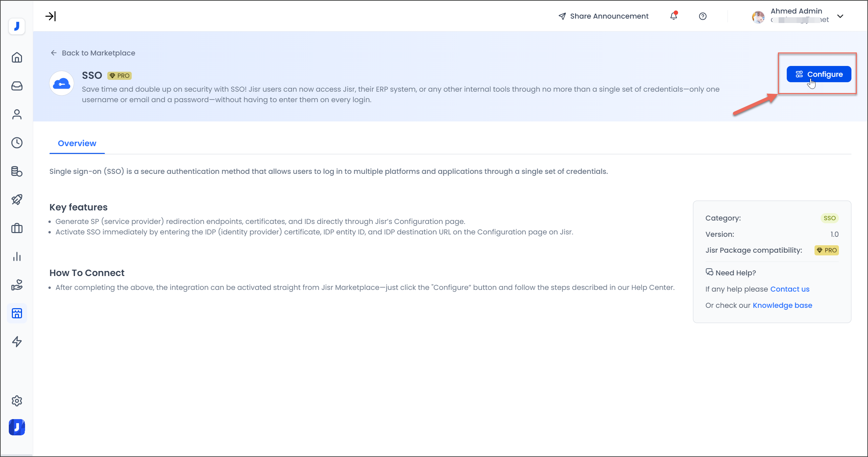Viewport: 868px width, 457px height.
Task: Open the bar chart reports icon
Action: pos(17,257)
